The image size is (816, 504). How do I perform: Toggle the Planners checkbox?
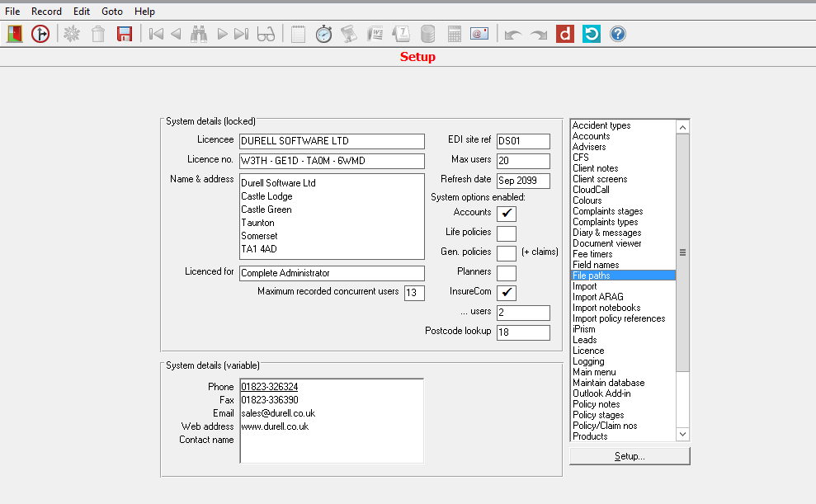507,272
